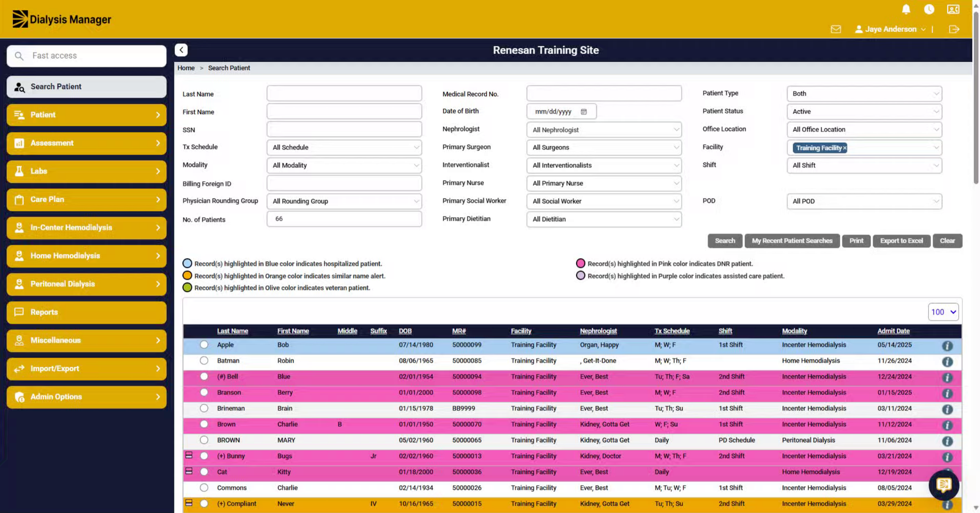Image resolution: width=980 pixels, height=513 pixels.
Task: Select the radio button for Apple
Action: click(x=204, y=345)
